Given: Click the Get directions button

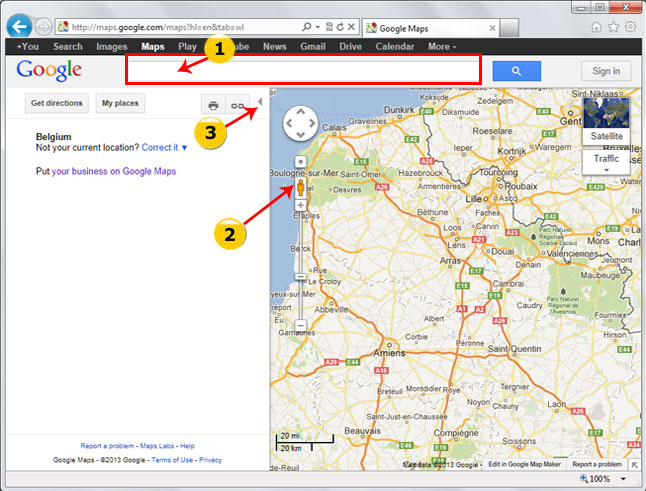Looking at the screenshot, I should click(56, 103).
